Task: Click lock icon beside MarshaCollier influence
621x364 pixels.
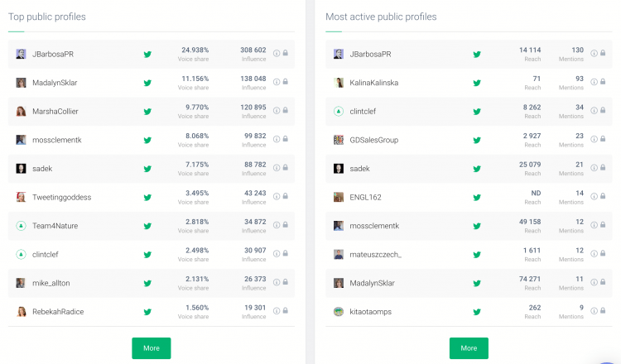Action: click(285, 110)
